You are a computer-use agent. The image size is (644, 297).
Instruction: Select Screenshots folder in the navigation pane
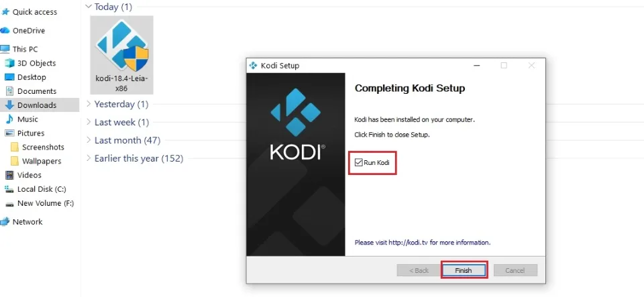(x=43, y=147)
